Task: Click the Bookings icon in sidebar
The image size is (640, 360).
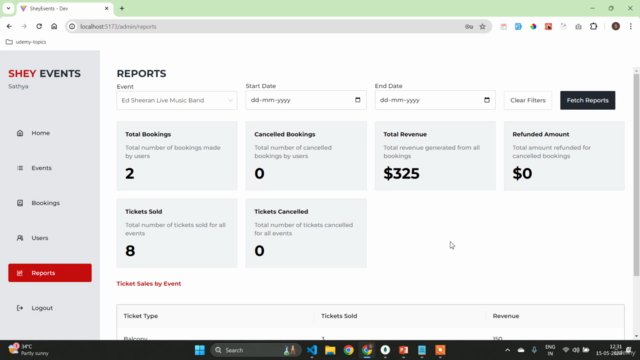Action: 20,203
